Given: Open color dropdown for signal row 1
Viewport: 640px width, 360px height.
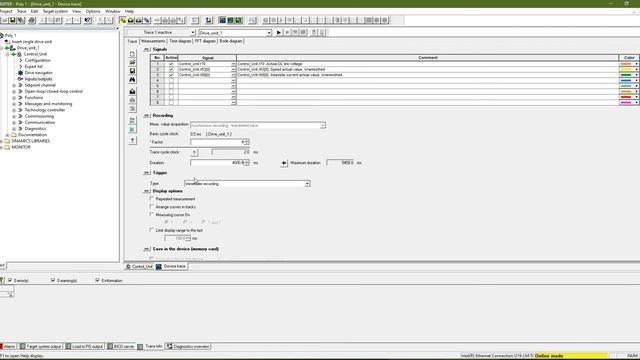Looking at the screenshot, I should [x=636, y=64].
